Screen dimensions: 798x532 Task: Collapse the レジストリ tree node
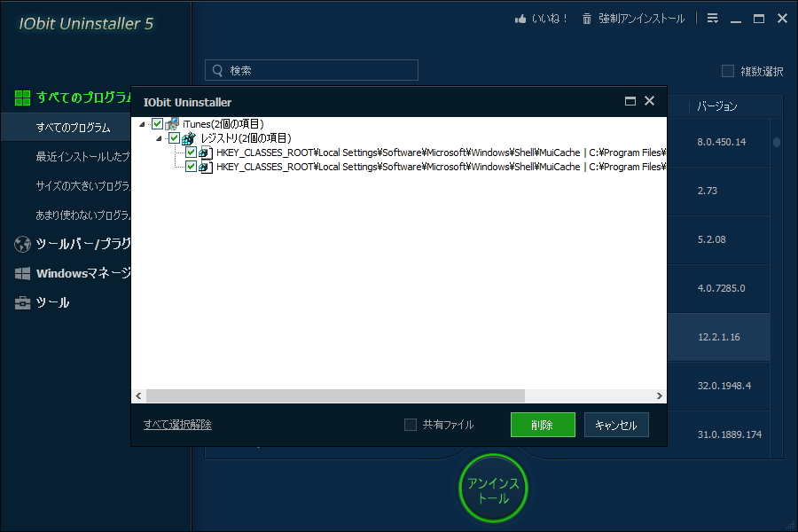coord(160,138)
